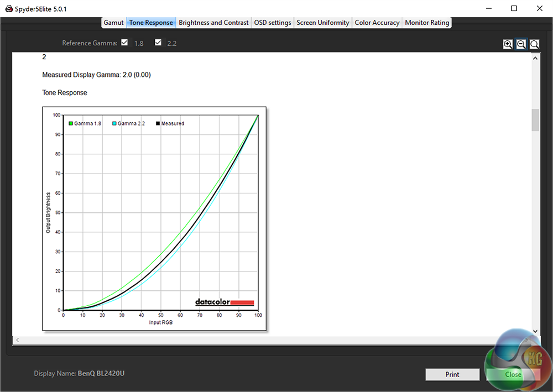Click the Print button

point(452,374)
